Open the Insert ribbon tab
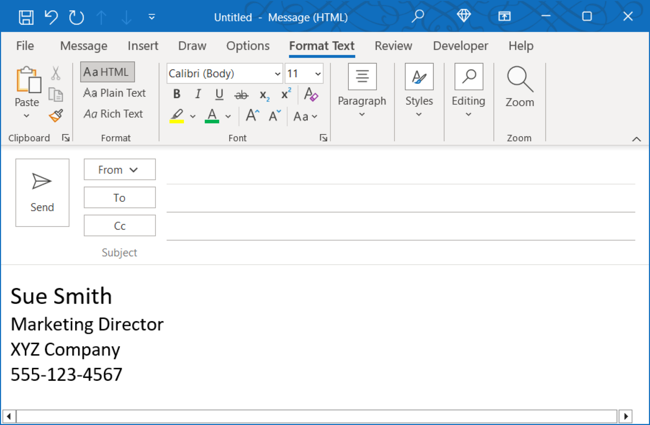The height and width of the screenshot is (425, 650). [143, 46]
